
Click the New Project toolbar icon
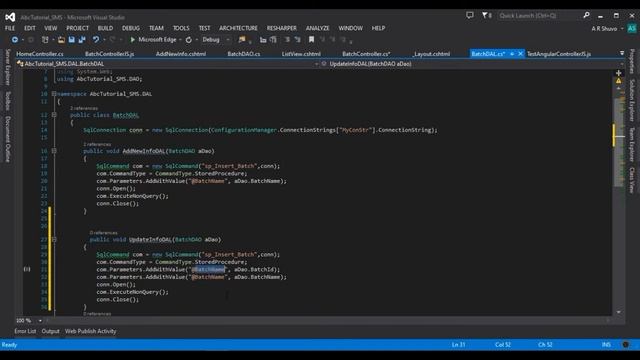click(45, 40)
